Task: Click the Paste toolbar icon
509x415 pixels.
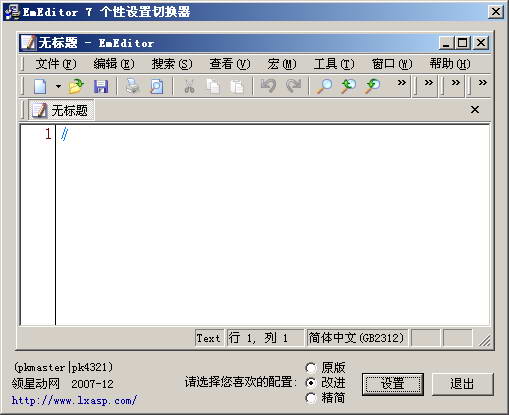Action: 237,86
